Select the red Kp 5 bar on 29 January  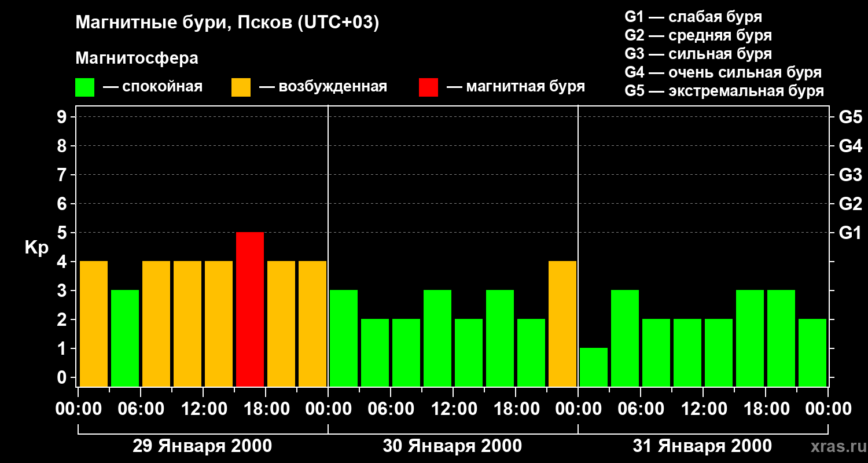coord(250,310)
